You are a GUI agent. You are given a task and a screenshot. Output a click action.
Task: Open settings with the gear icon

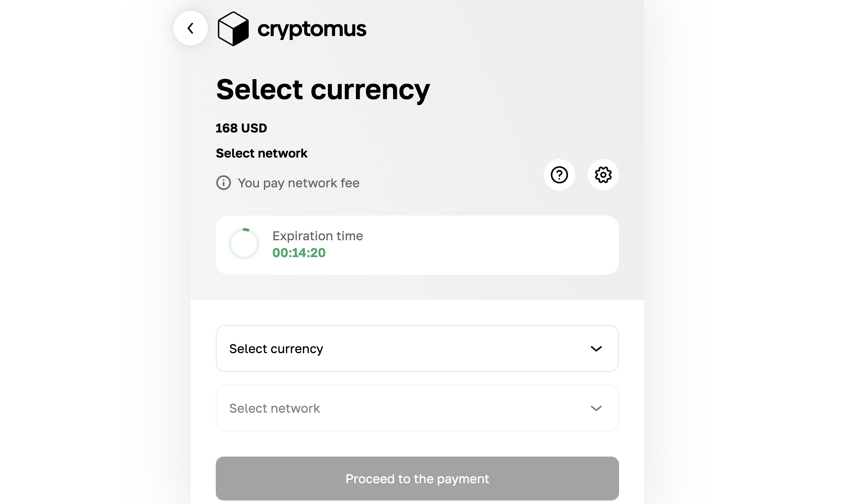[x=603, y=175]
